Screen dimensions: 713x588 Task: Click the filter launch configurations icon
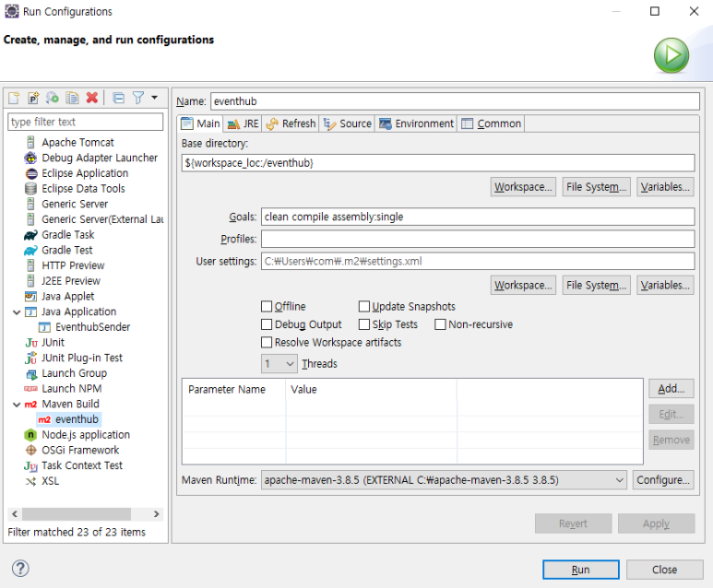[x=138, y=98]
